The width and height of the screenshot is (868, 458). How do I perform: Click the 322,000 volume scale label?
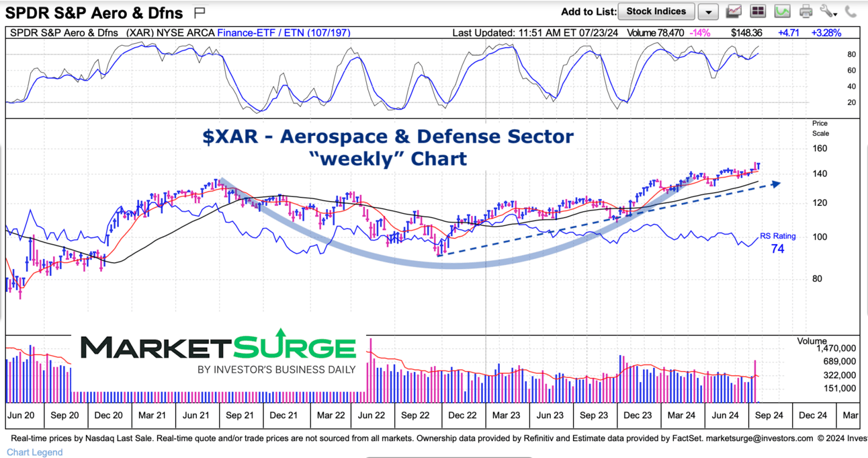coord(839,375)
